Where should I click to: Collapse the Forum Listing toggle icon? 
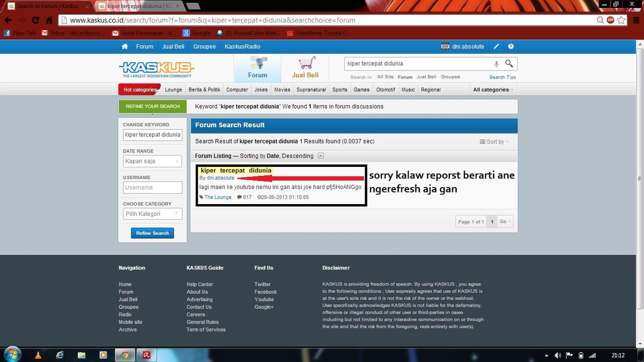[321, 156]
